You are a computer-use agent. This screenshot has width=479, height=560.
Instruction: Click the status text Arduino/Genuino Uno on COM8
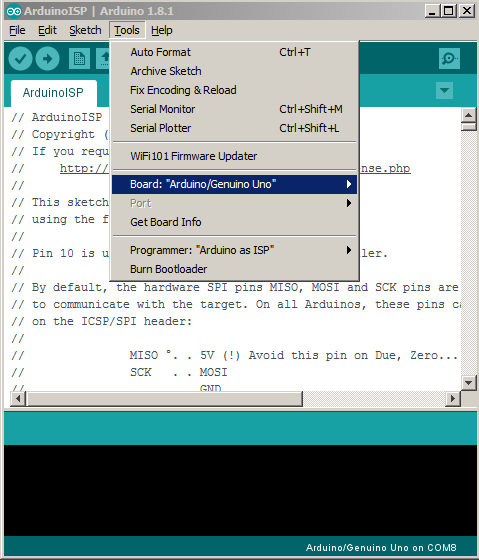381,548
